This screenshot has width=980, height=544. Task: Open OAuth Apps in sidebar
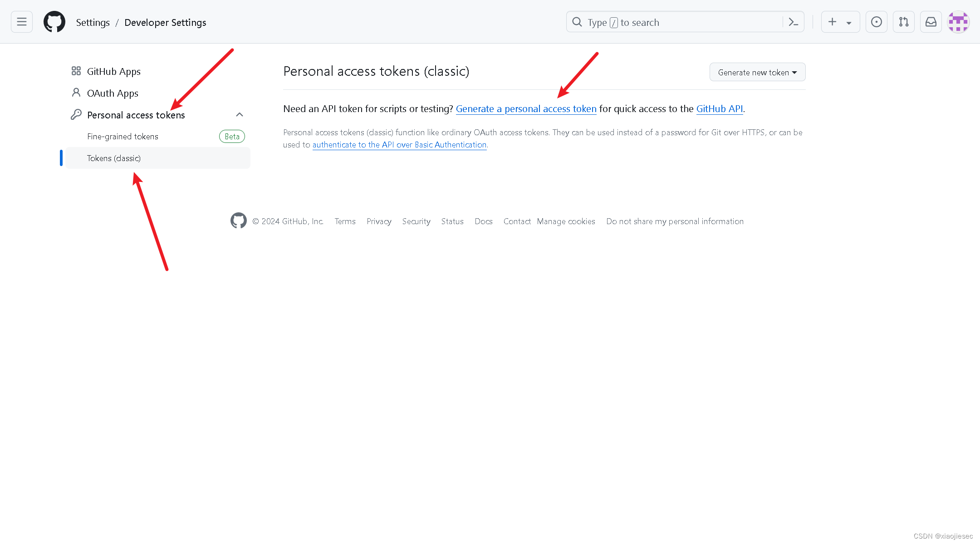(x=113, y=93)
